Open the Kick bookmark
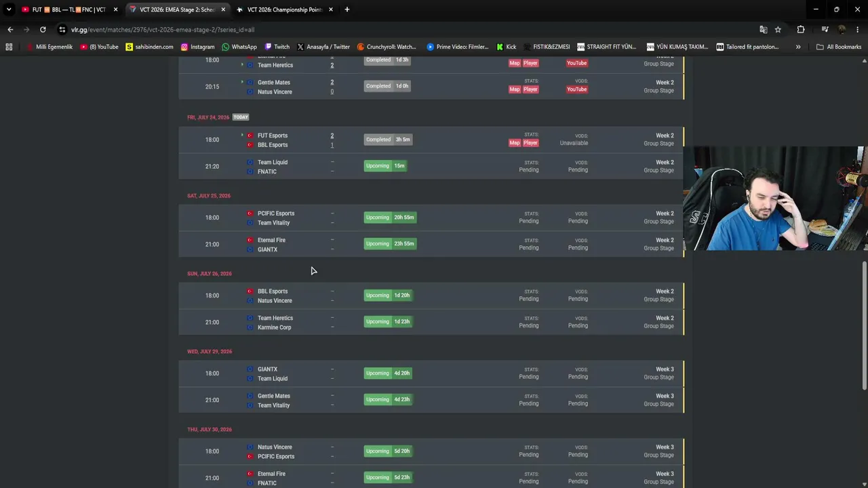The image size is (868, 488). click(x=506, y=47)
